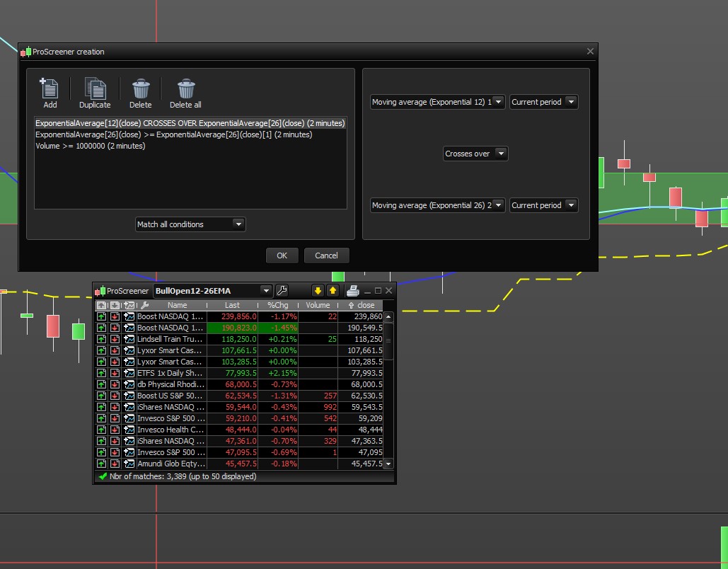The width and height of the screenshot is (728, 569).
Task: Sort by the Name column header
Action: [x=178, y=305]
